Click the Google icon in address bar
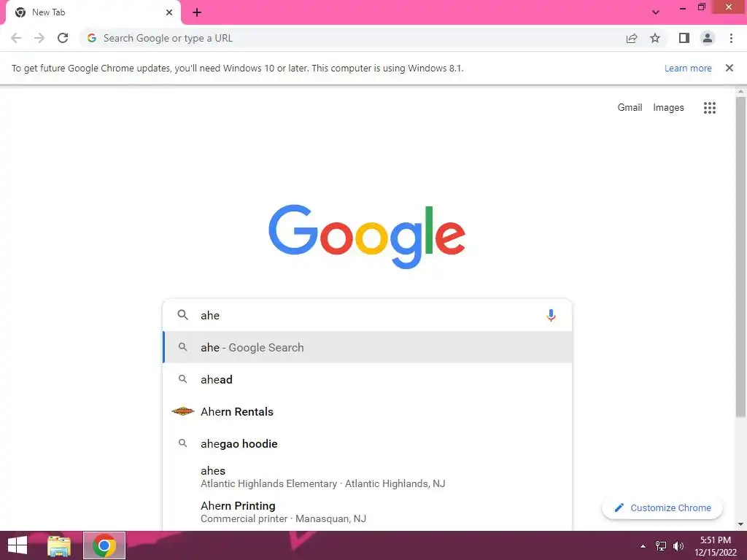Screen dimensions: 747x560 [x=92, y=38]
